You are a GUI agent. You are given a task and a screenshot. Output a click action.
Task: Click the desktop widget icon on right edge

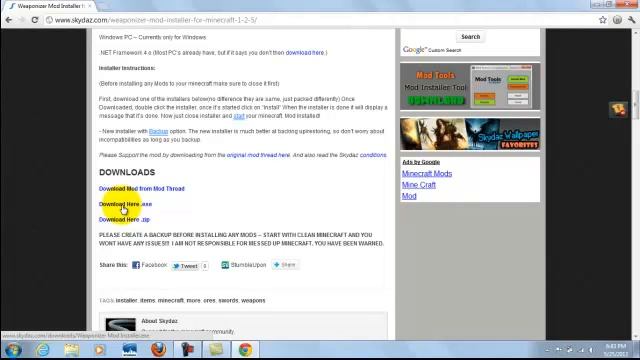click(618, 109)
